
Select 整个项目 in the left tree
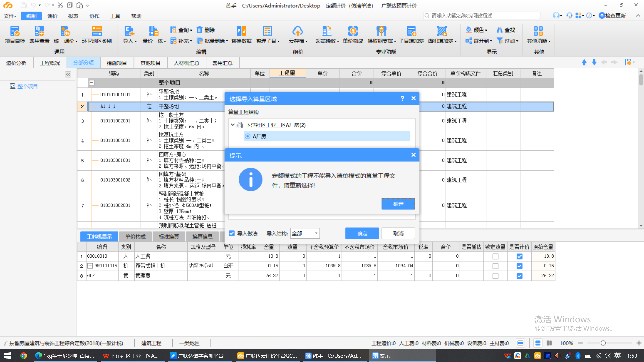click(27, 86)
